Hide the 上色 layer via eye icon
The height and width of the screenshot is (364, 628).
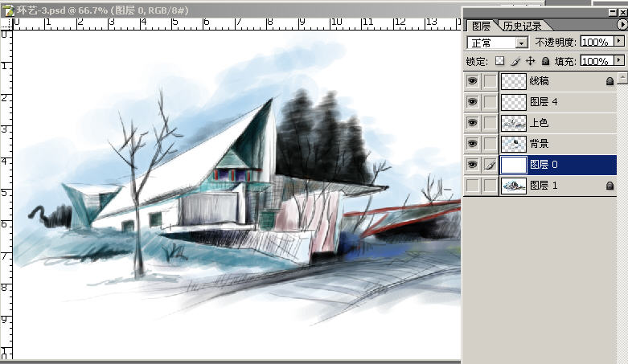[x=472, y=123]
